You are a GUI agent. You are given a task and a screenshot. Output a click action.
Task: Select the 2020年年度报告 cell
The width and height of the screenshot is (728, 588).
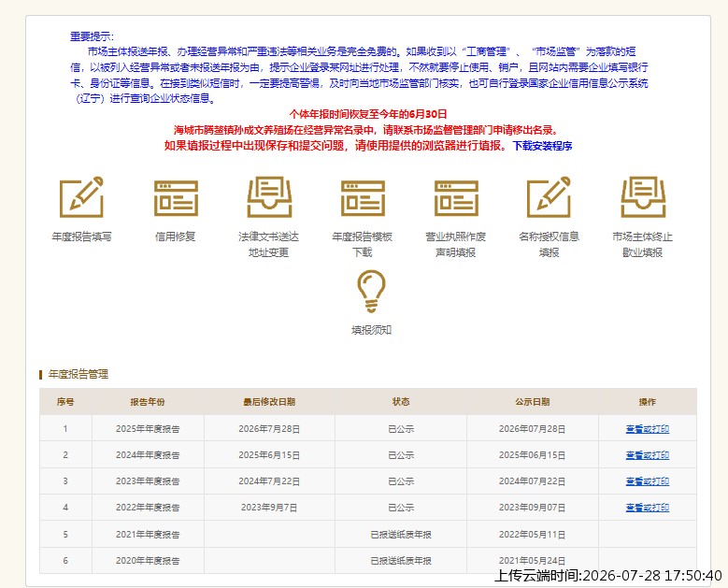click(148, 561)
